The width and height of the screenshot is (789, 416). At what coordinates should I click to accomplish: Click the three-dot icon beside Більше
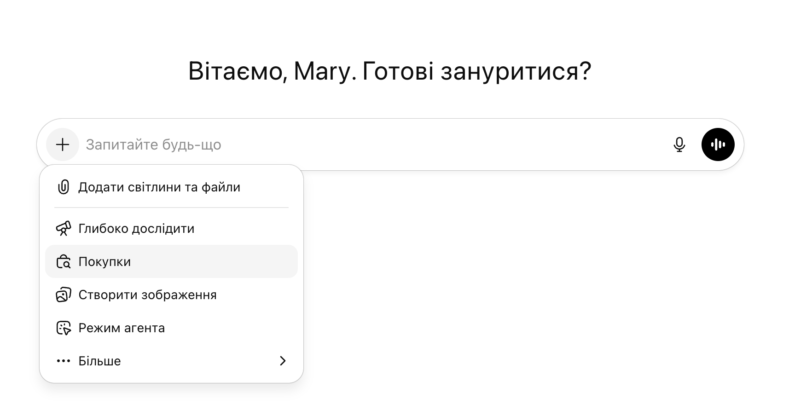tap(64, 361)
